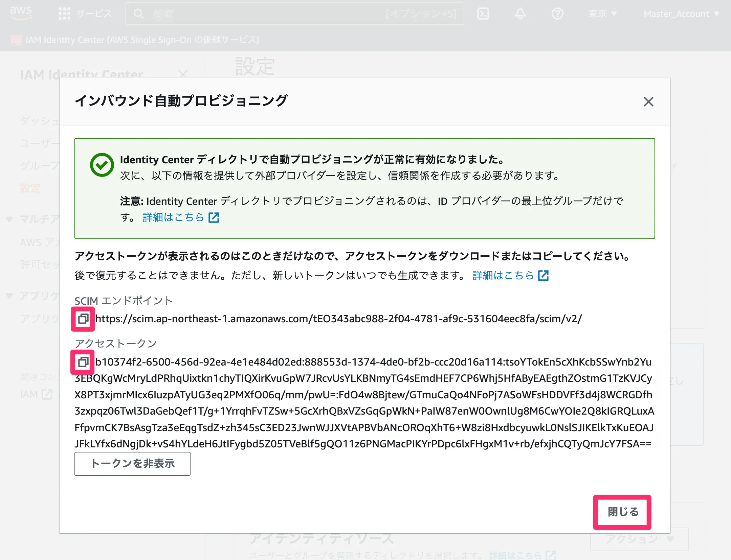Hide the token with トークンを非表示
Image resolution: width=731 pixels, height=560 pixels.
coord(132,464)
